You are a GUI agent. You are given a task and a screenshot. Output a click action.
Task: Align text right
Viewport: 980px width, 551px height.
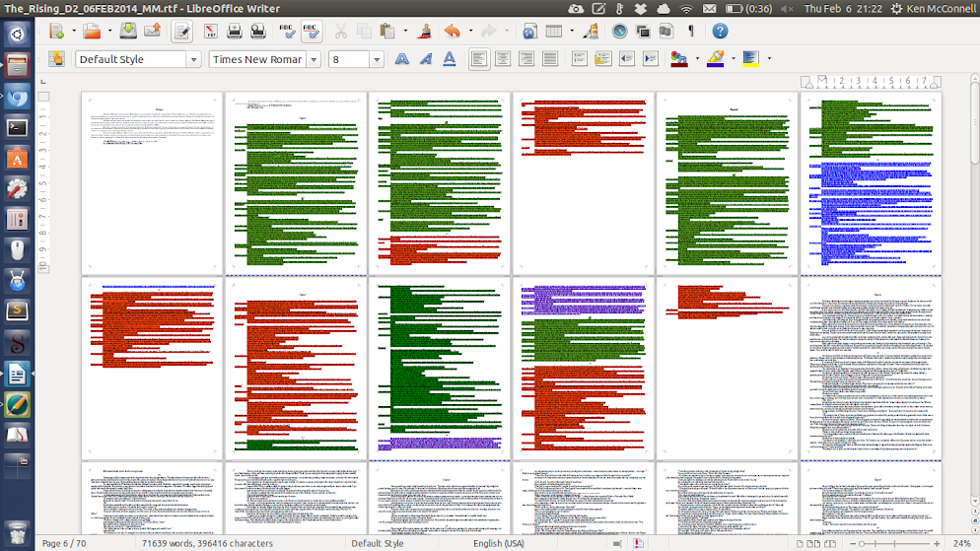pyautogui.click(x=526, y=59)
